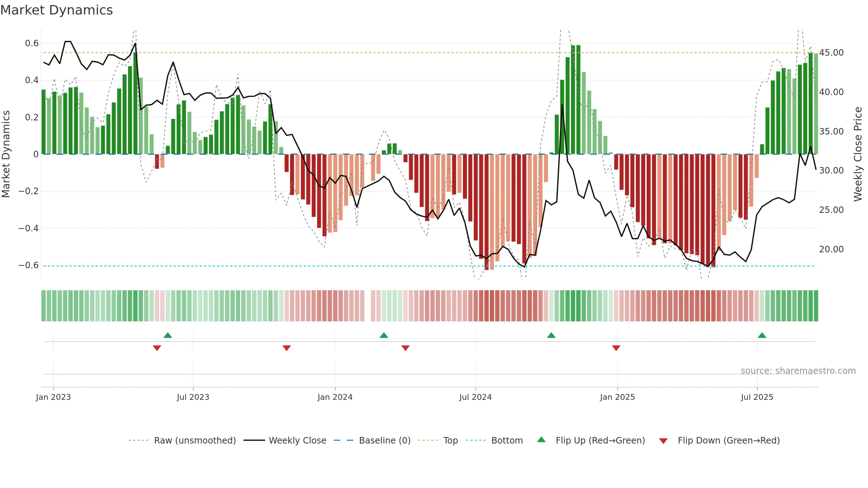Click the 0.6 left axis tick

32,43
